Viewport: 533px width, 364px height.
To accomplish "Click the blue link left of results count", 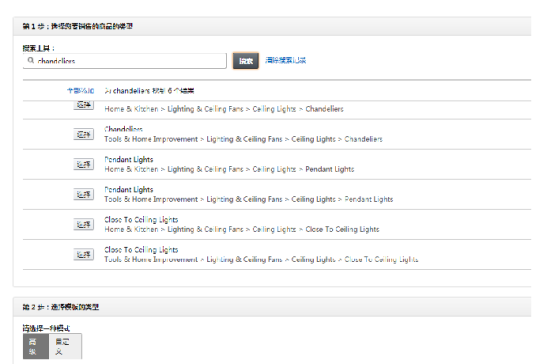I will (x=81, y=91).
